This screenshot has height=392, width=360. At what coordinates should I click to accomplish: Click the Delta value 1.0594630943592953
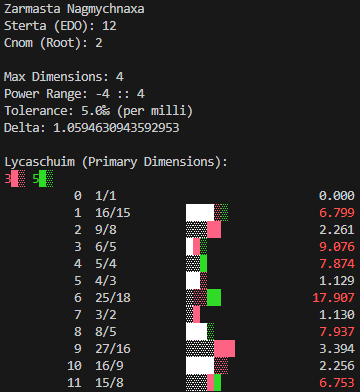click(x=116, y=128)
